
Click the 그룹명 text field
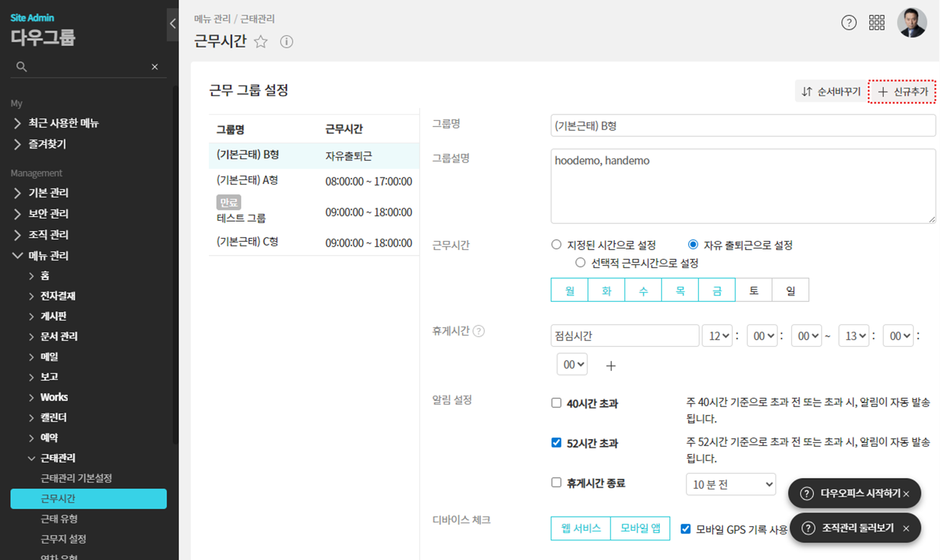pyautogui.click(x=742, y=126)
